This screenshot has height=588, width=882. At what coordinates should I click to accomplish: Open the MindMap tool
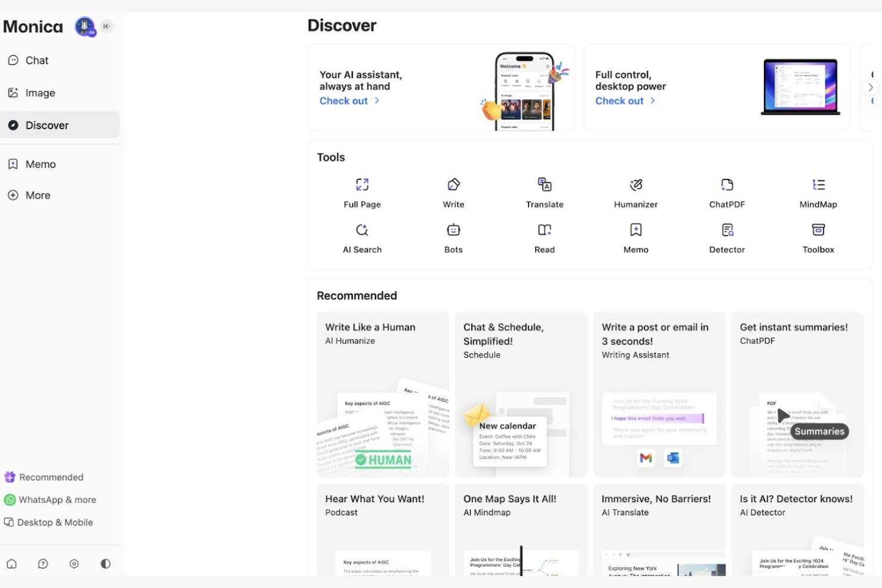pyautogui.click(x=818, y=192)
